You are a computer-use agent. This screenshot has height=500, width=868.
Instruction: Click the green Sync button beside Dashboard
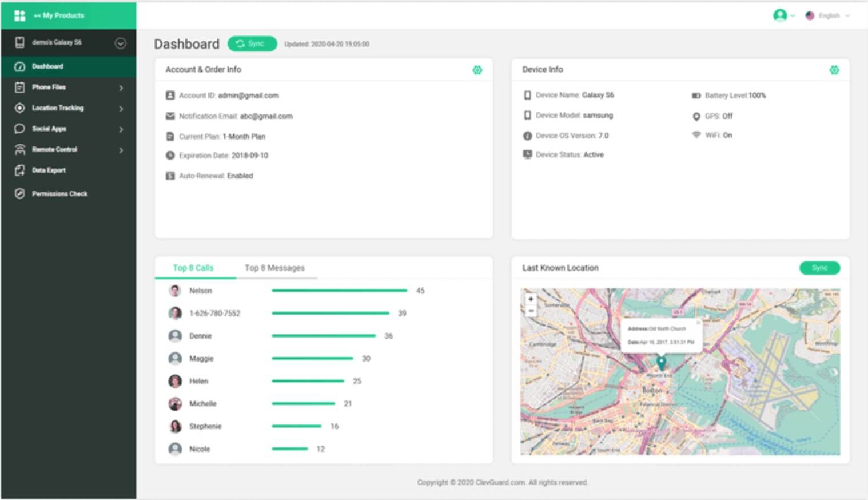pos(252,44)
